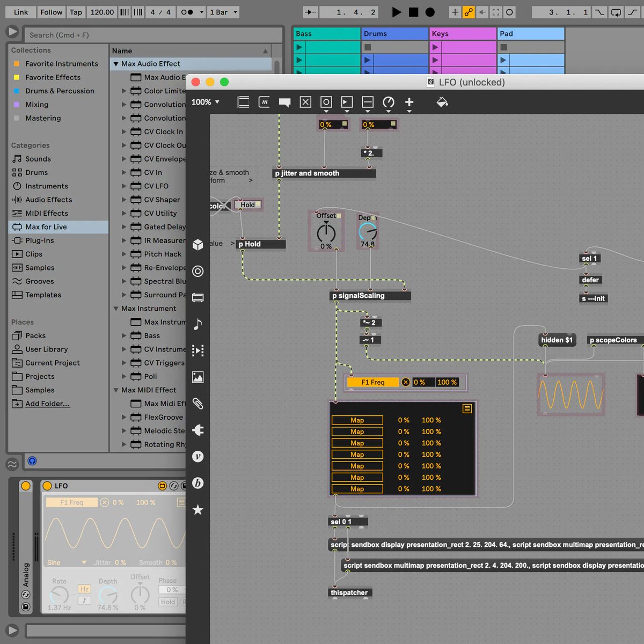The width and height of the screenshot is (644, 644).
Task: Click the Tap tempo button
Action: click(x=75, y=11)
